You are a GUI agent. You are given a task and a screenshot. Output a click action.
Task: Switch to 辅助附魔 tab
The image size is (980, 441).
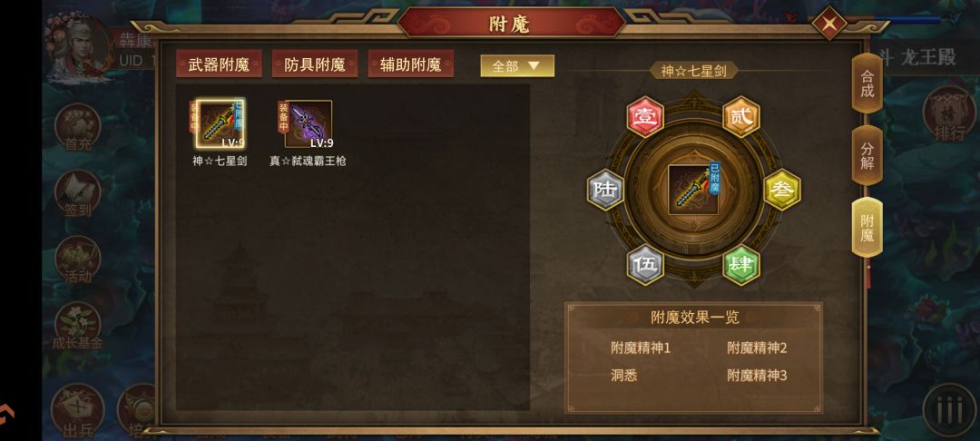[x=411, y=64]
